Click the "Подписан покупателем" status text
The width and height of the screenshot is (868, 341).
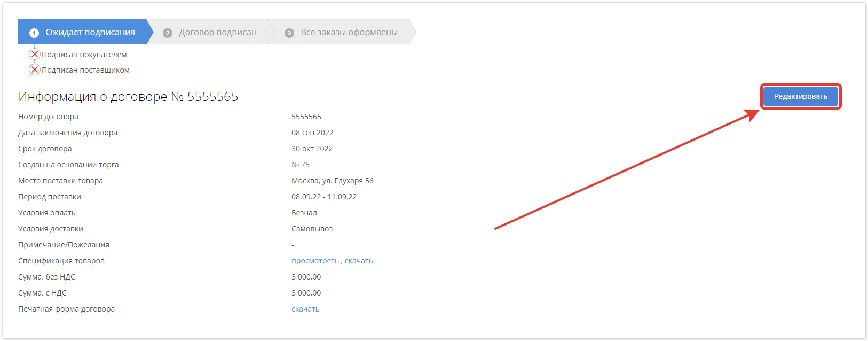(x=84, y=55)
